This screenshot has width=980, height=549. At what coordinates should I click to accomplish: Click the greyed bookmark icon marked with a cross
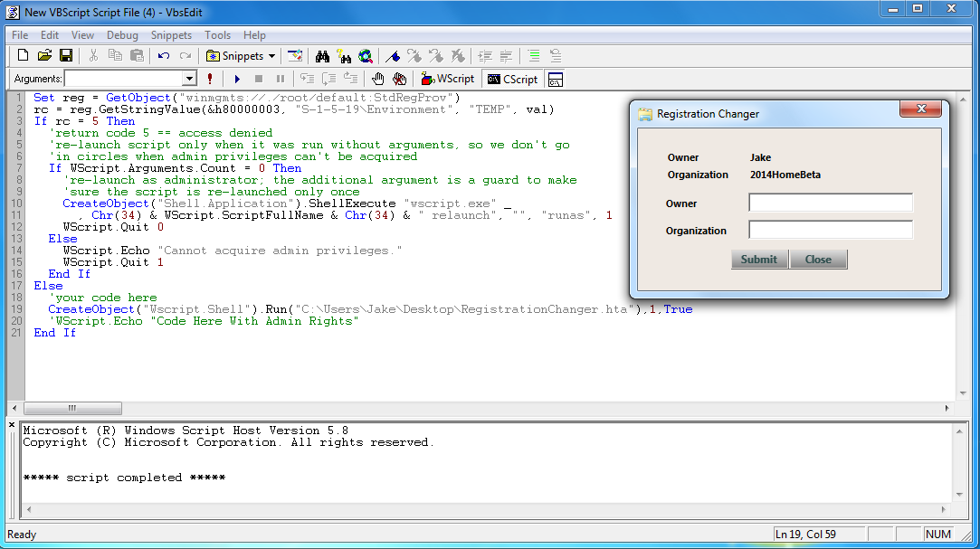[x=458, y=56]
